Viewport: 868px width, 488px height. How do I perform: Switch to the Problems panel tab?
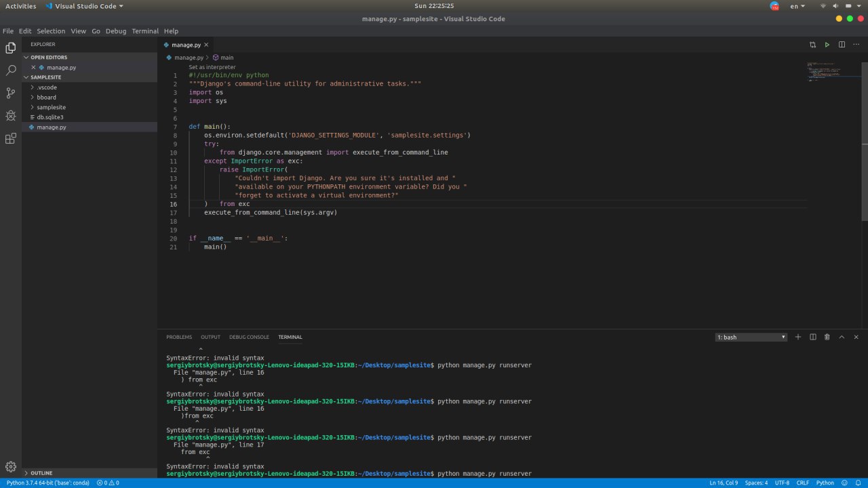(x=179, y=337)
